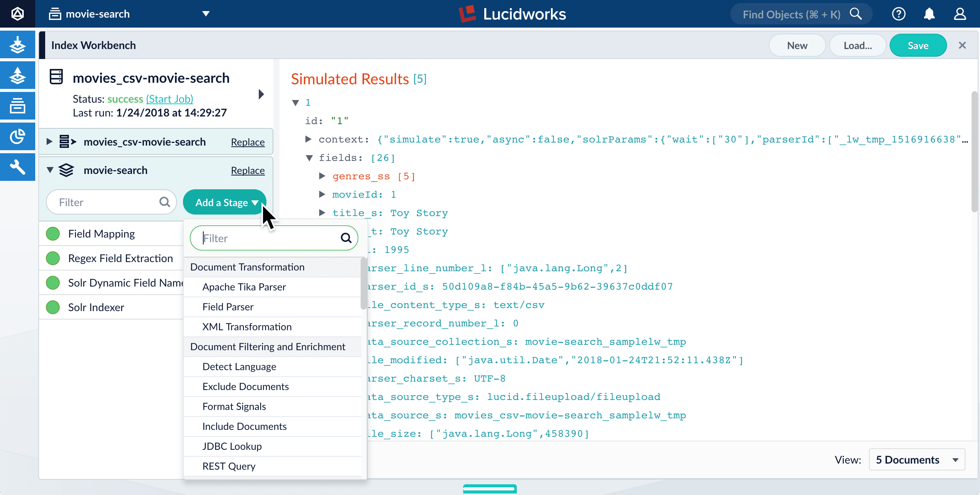Image resolution: width=980 pixels, height=495 pixels.
Task: Click Replace link for movies_csv-movie-search parser
Action: pos(248,142)
